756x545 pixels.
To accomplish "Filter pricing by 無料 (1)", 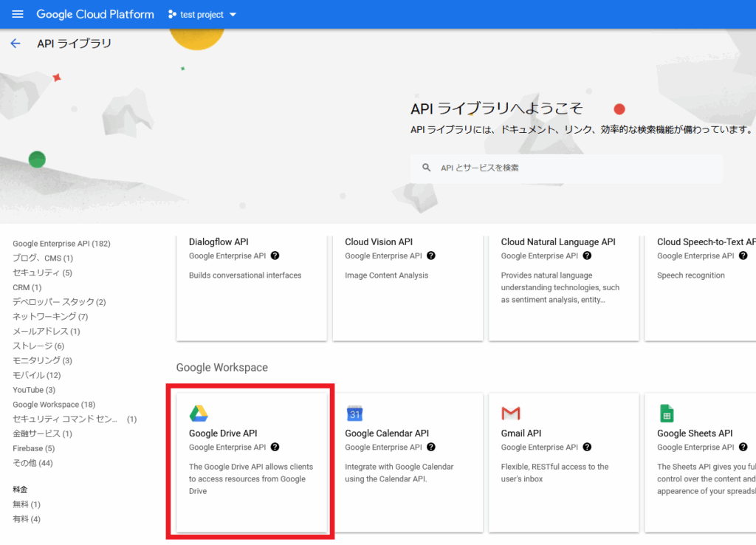I will click(27, 504).
